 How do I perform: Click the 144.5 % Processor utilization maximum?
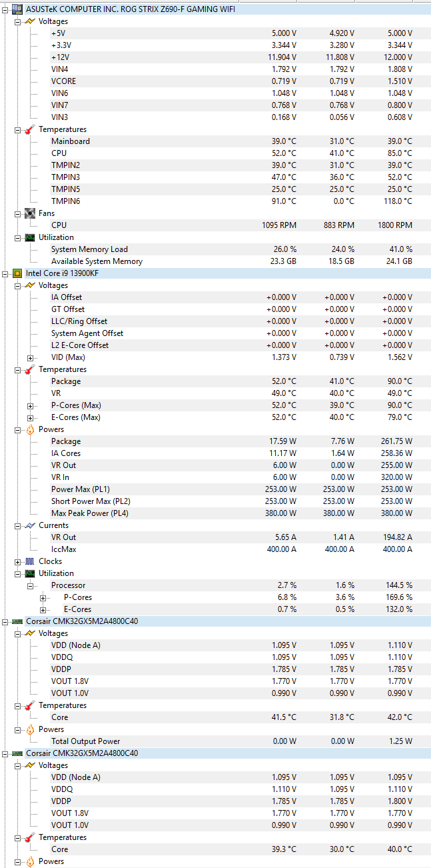[x=398, y=585]
